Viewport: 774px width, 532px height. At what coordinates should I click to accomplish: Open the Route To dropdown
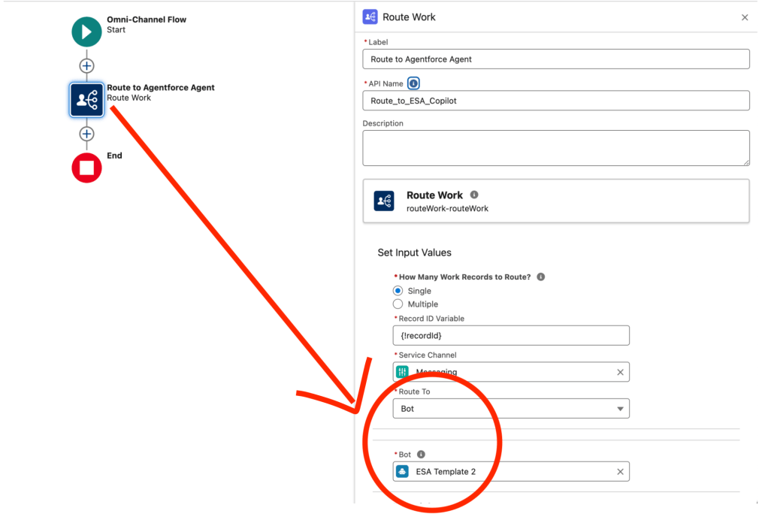pyautogui.click(x=510, y=409)
